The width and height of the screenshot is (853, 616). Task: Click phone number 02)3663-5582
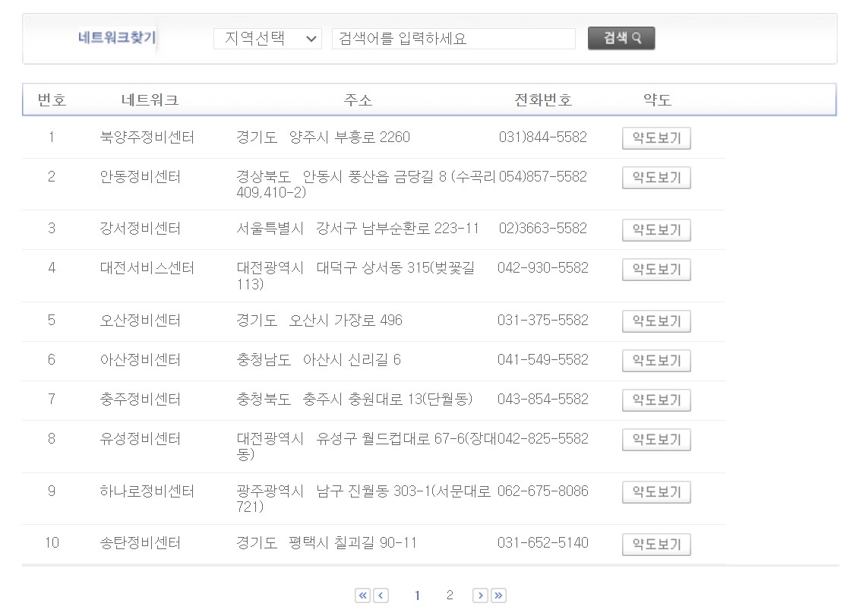point(543,229)
